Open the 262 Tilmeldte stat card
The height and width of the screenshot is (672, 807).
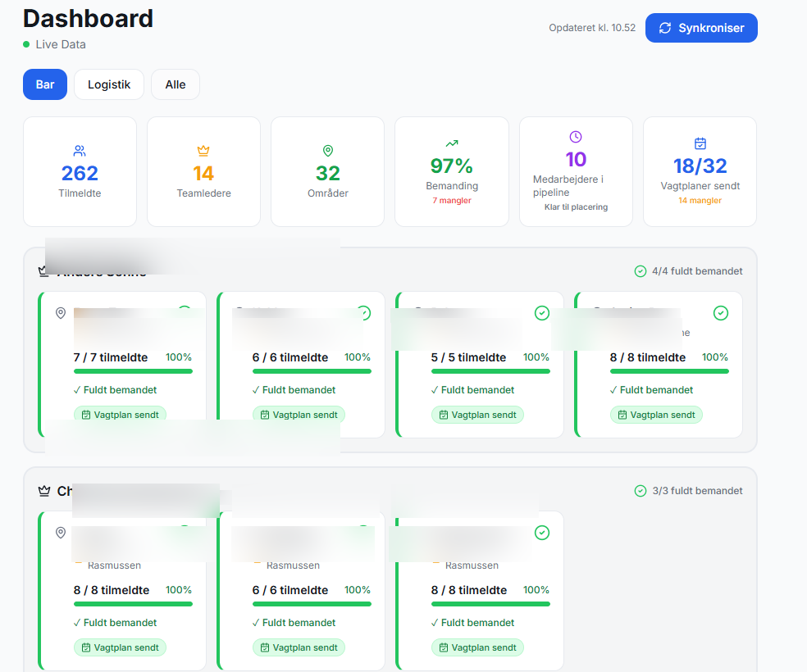(x=80, y=172)
